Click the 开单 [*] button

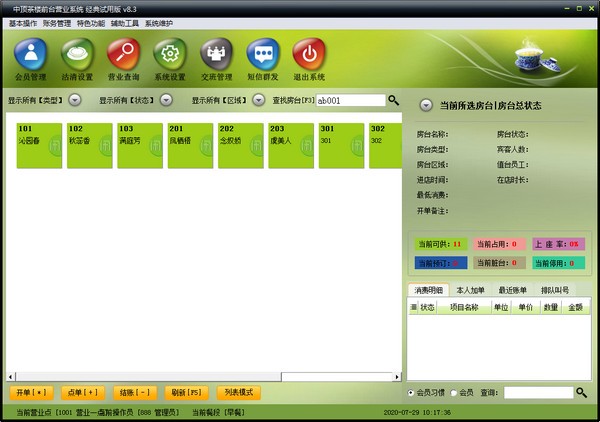point(32,392)
